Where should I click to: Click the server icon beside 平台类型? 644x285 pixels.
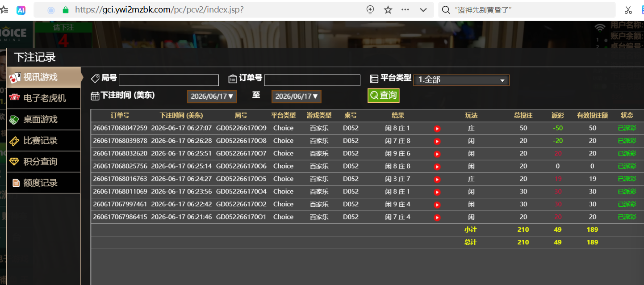pos(374,79)
